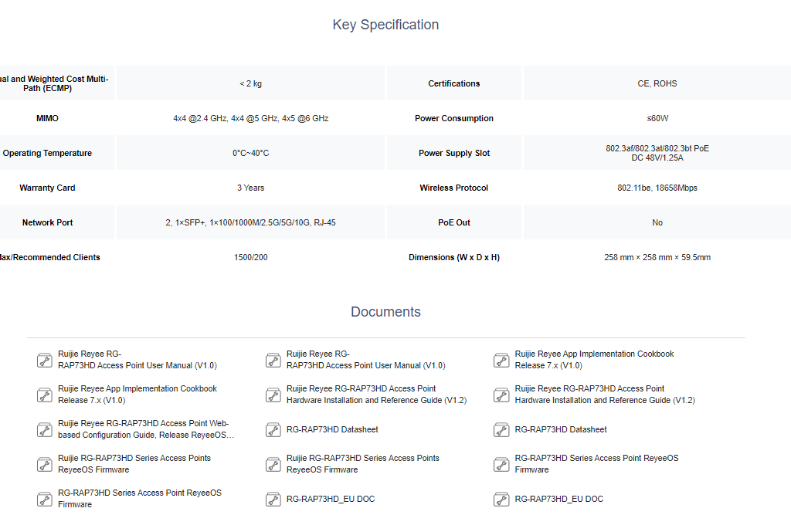The image size is (791, 532).
Task: Click the icon beside Web-based Configuration Guide
Action: (x=45, y=430)
